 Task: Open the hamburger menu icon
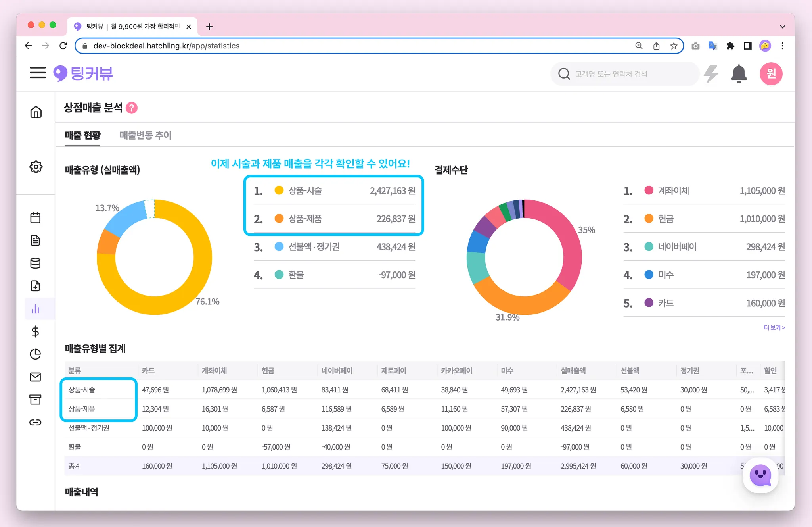[x=38, y=73]
